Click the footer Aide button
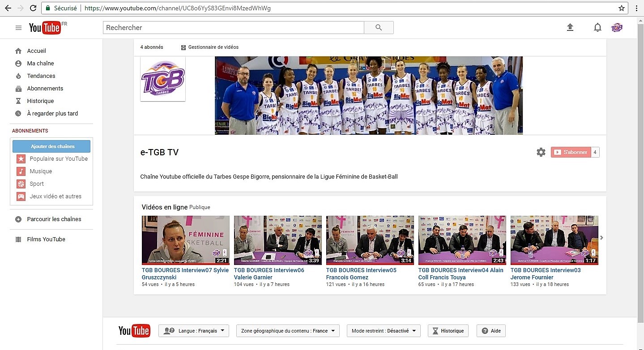This screenshot has height=350, width=644. point(491,331)
